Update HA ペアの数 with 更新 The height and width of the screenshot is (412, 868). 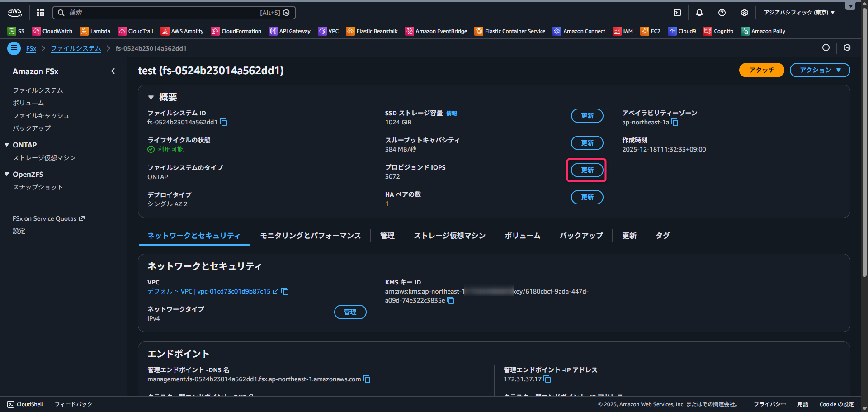point(587,197)
